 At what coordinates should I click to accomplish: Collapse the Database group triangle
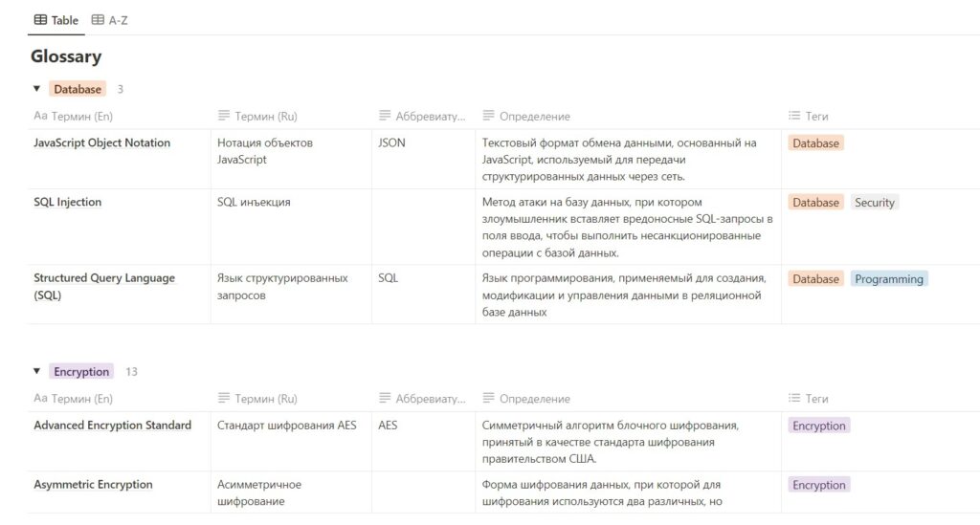point(36,89)
